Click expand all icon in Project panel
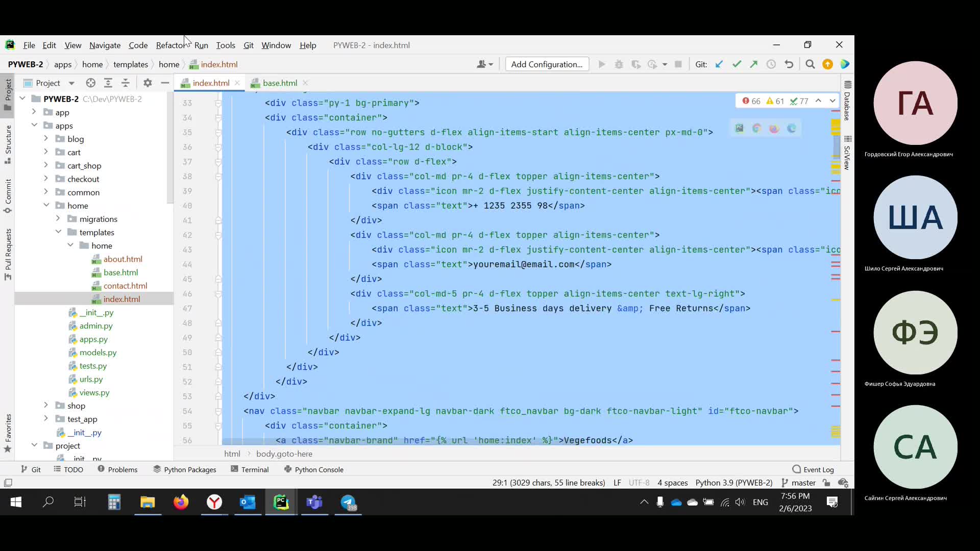This screenshot has height=551, width=980. 108,83
